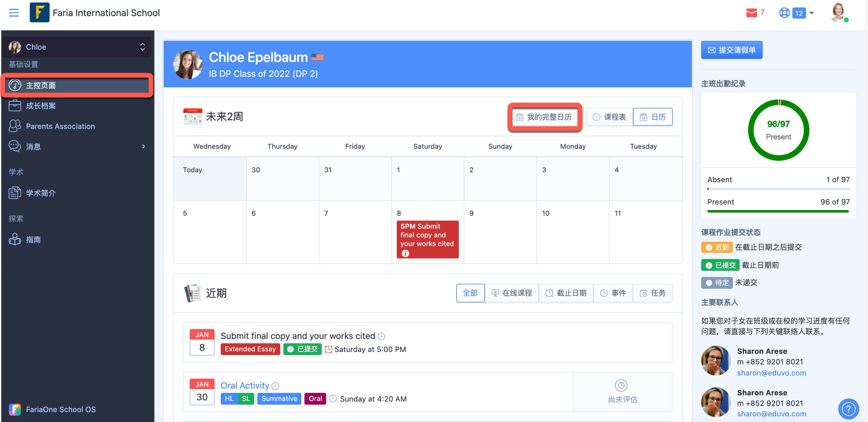
Task: Open the hamburger menu icon
Action: [14, 13]
